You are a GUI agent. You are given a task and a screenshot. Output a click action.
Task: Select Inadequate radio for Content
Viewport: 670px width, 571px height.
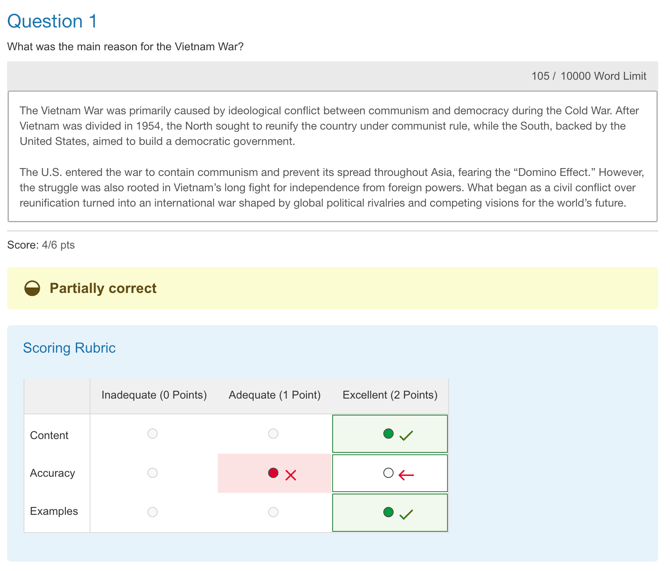click(152, 434)
